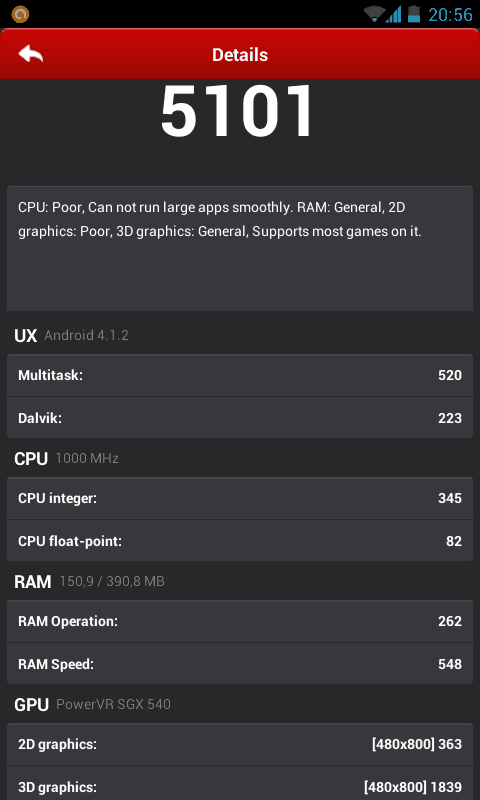Screen dimensions: 480x800
Task: Select the RAM Operation row
Action: pos(240,621)
